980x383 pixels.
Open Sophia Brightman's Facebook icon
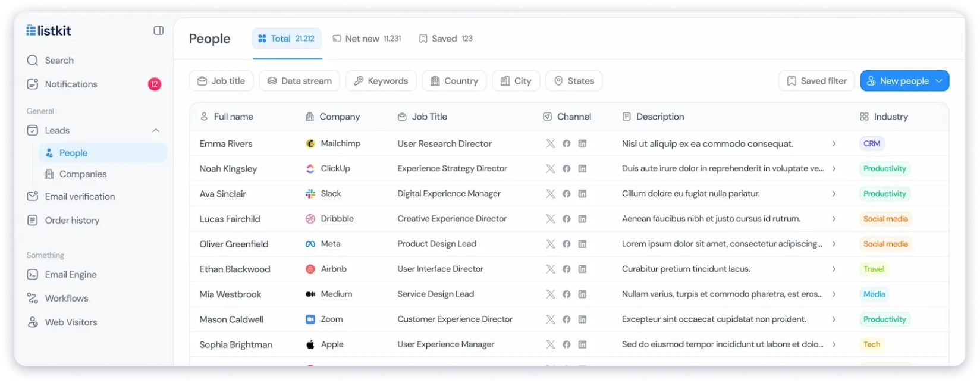(x=567, y=344)
